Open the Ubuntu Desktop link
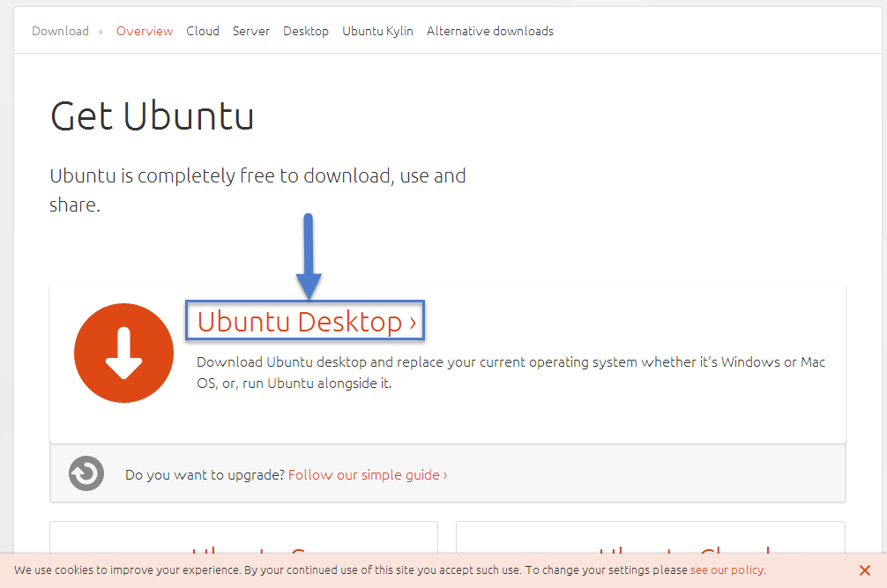 tap(307, 322)
